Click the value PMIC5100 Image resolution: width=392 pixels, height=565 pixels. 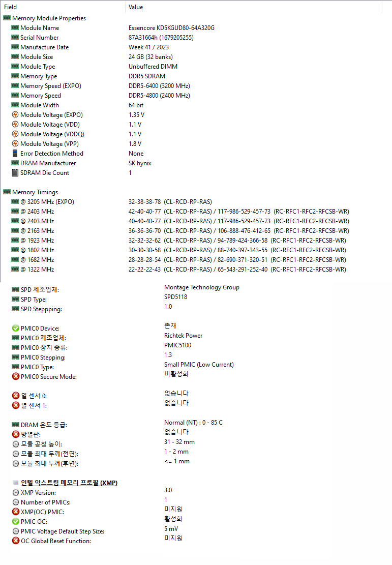pos(177,345)
